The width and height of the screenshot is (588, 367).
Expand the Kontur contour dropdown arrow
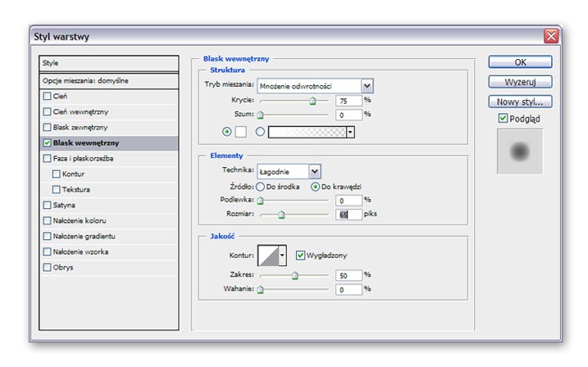click(282, 256)
